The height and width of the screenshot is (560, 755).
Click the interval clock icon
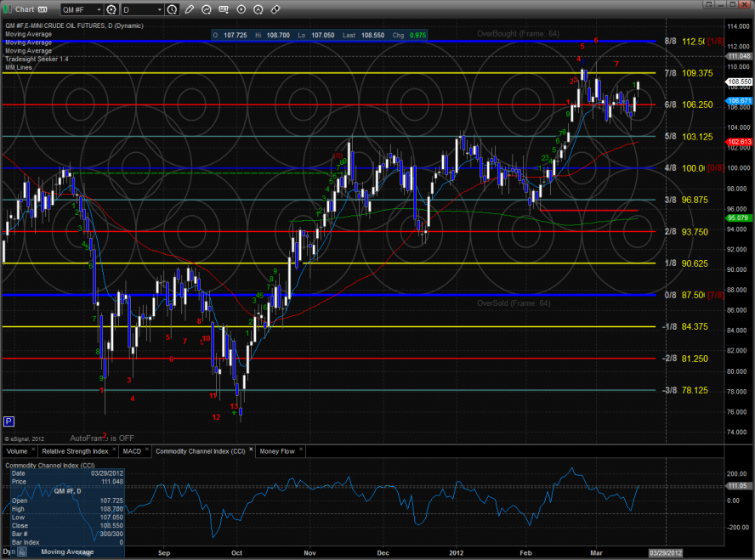[173, 9]
